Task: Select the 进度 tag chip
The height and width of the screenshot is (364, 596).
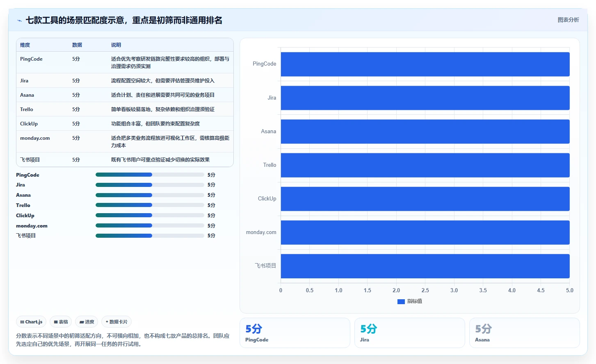Action: point(87,322)
